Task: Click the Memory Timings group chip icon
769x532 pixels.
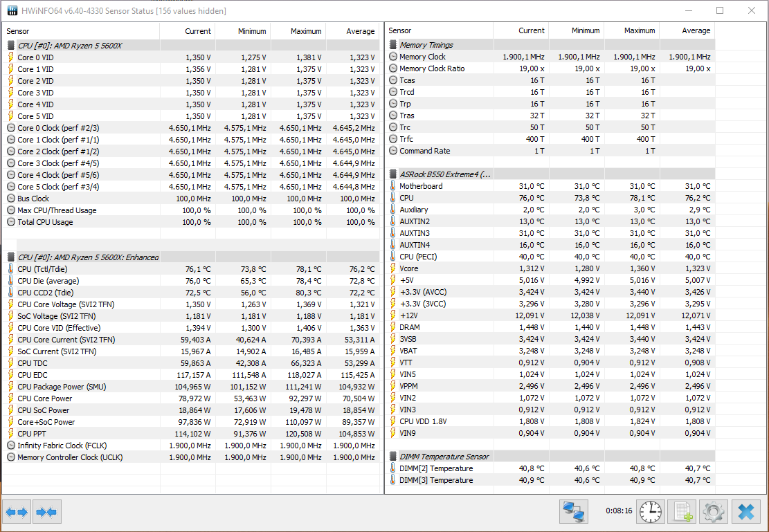Action: tap(393, 45)
